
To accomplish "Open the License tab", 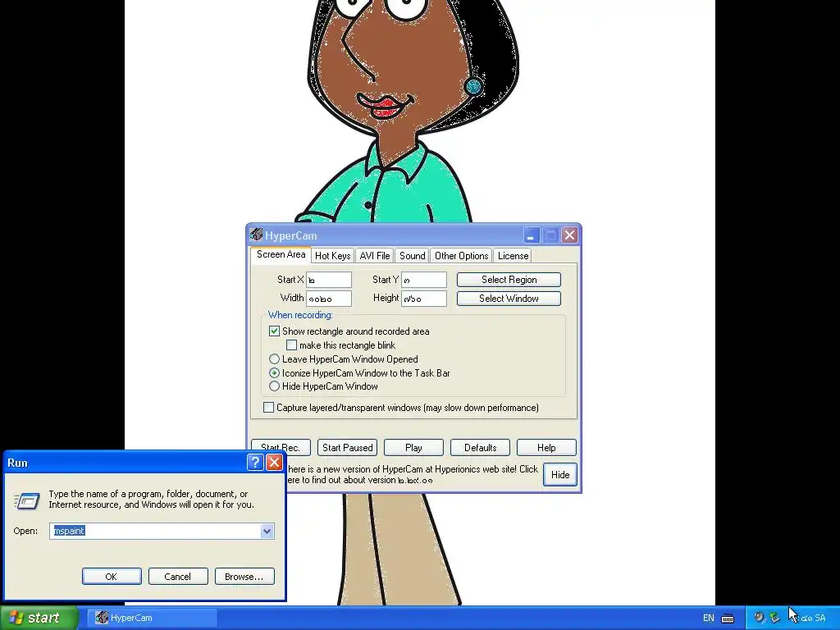I will click(513, 256).
